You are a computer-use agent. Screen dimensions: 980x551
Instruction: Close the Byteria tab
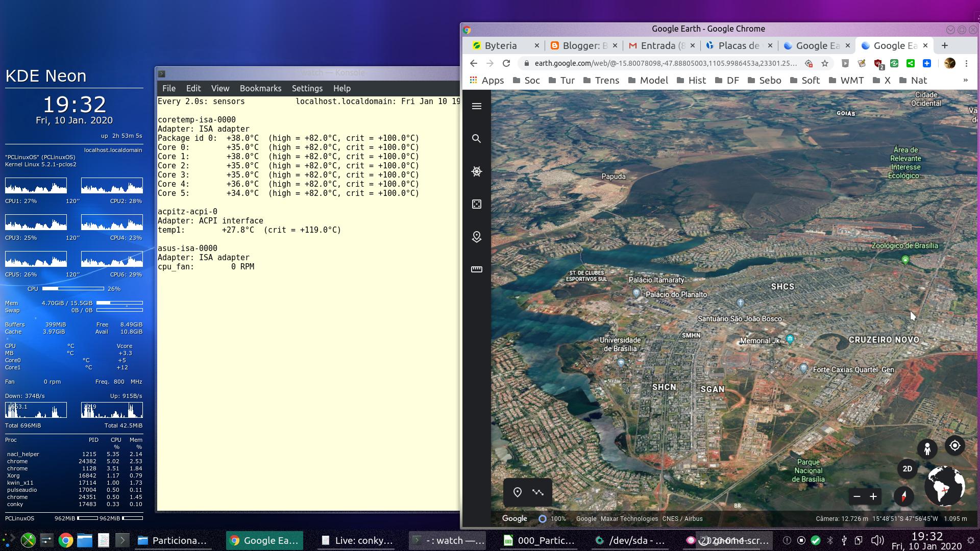pos(537,45)
